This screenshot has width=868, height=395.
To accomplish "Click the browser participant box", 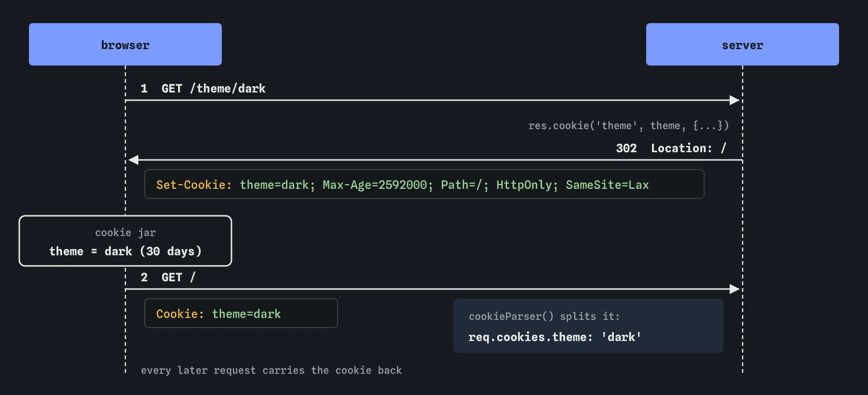I will [125, 44].
